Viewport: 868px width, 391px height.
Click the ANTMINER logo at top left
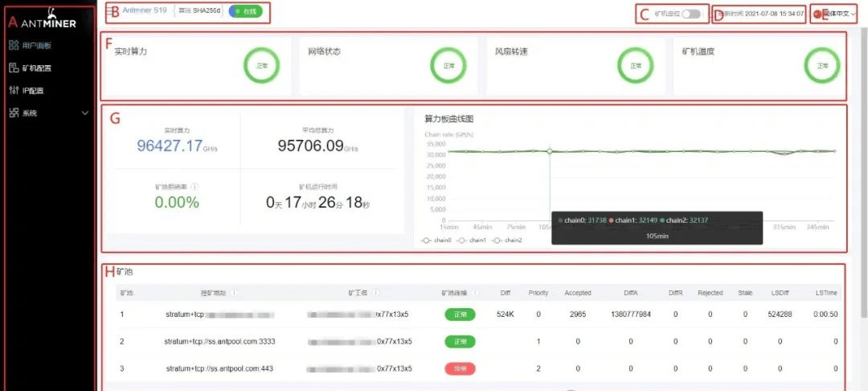pyautogui.click(x=47, y=22)
